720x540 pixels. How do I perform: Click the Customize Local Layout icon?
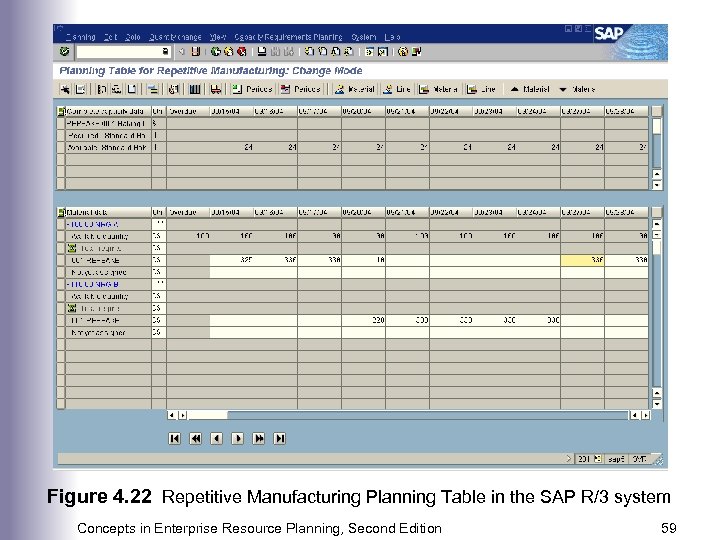(x=416, y=51)
